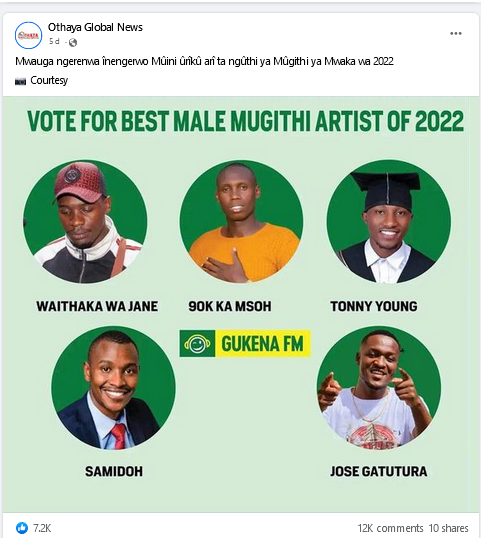Click the 5d post timestamp

[x=54, y=42]
